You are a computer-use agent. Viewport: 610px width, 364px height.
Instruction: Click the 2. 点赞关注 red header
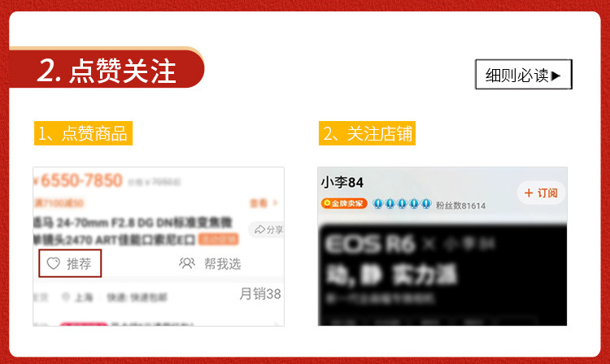[x=107, y=71]
